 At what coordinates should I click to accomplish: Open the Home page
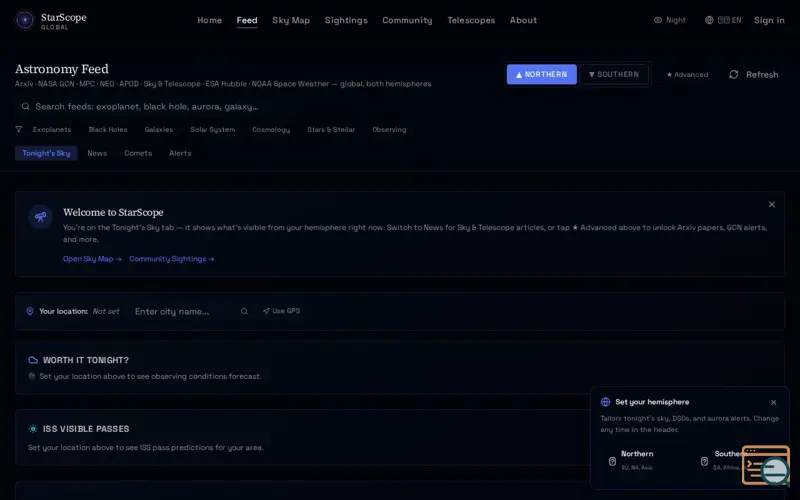[x=209, y=20]
